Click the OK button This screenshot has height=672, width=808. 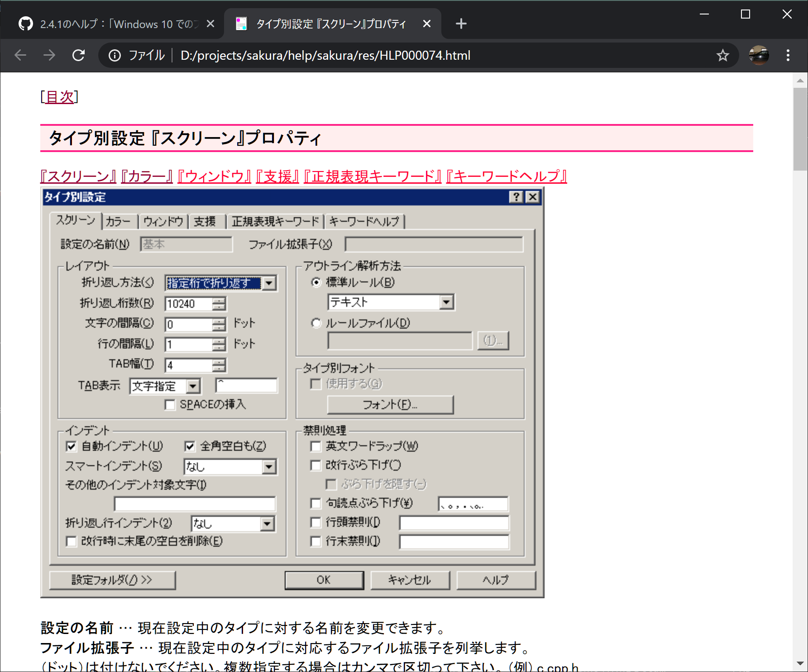click(x=324, y=580)
